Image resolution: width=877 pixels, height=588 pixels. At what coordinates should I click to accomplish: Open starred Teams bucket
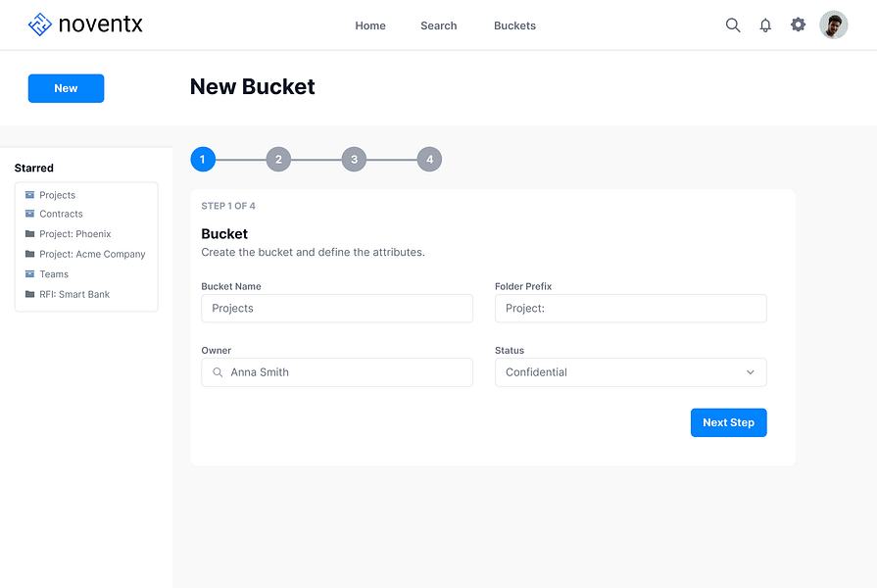click(x=54, y=274)
